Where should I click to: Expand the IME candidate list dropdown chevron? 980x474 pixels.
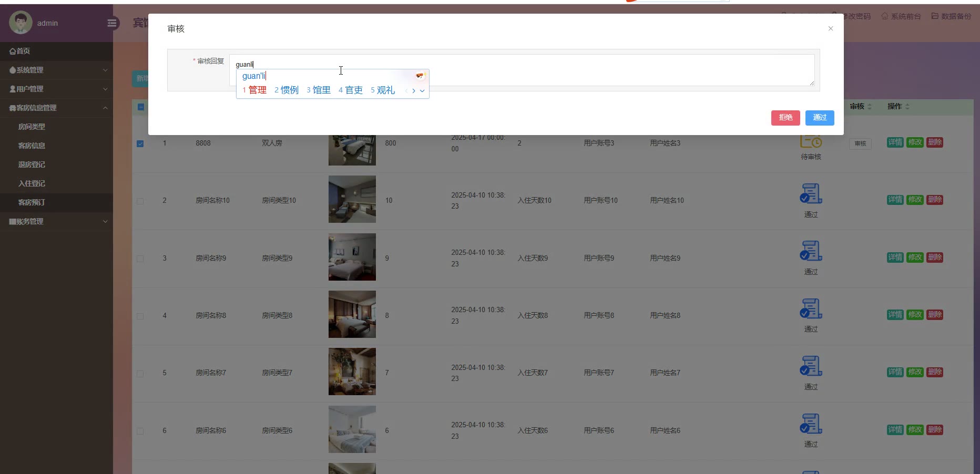[422, 91]
